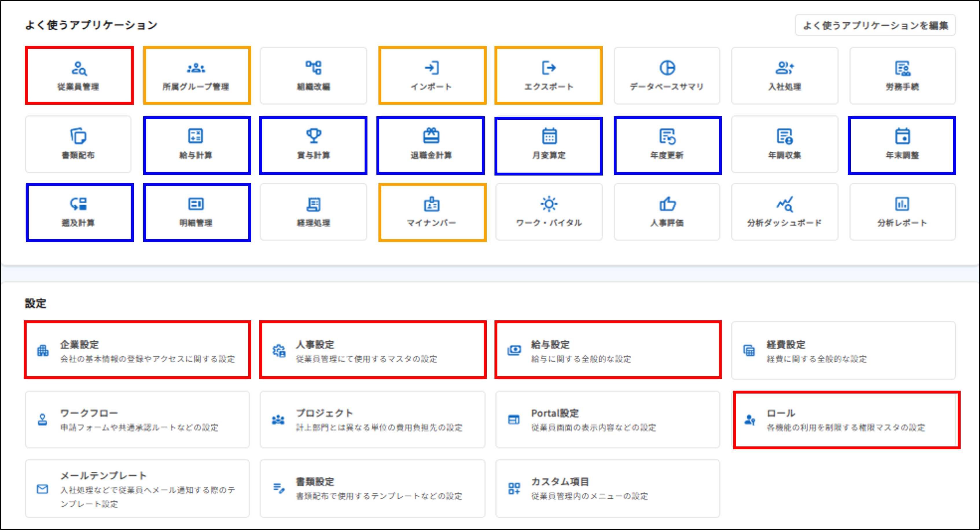
Task: Launch the 組織改編 application
Action: [313, 75]
